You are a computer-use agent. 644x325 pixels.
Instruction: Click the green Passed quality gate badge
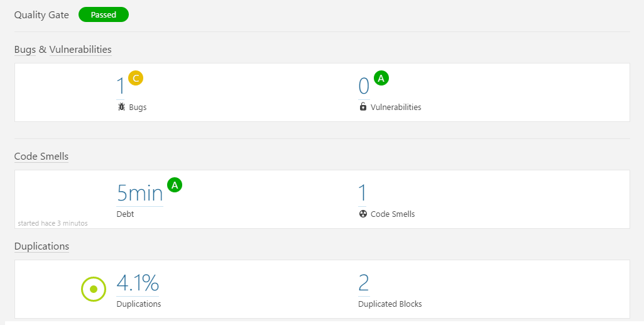click(x=104, y=15)
